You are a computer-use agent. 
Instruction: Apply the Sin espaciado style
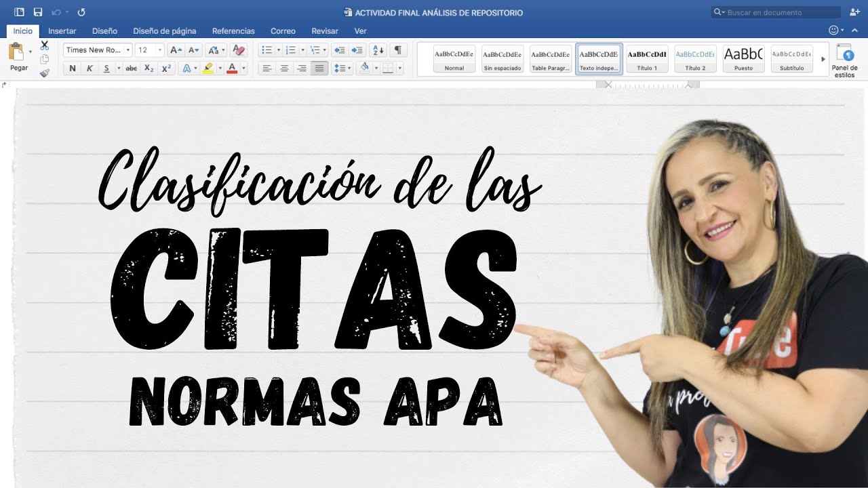502,58
